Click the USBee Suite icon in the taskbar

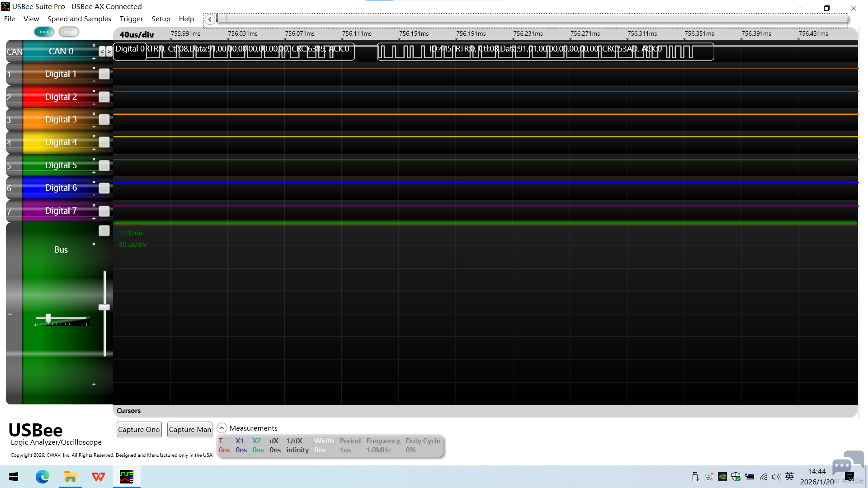(x=127, y=476)
